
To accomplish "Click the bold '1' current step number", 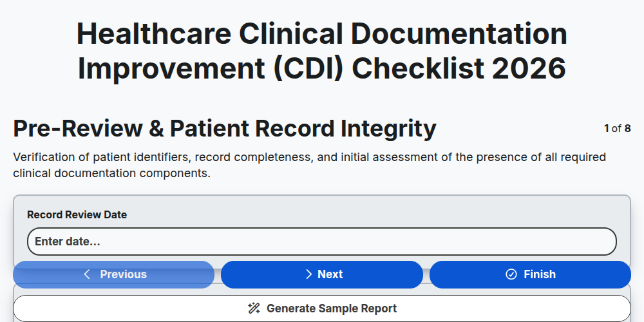I will click(607, 129).
